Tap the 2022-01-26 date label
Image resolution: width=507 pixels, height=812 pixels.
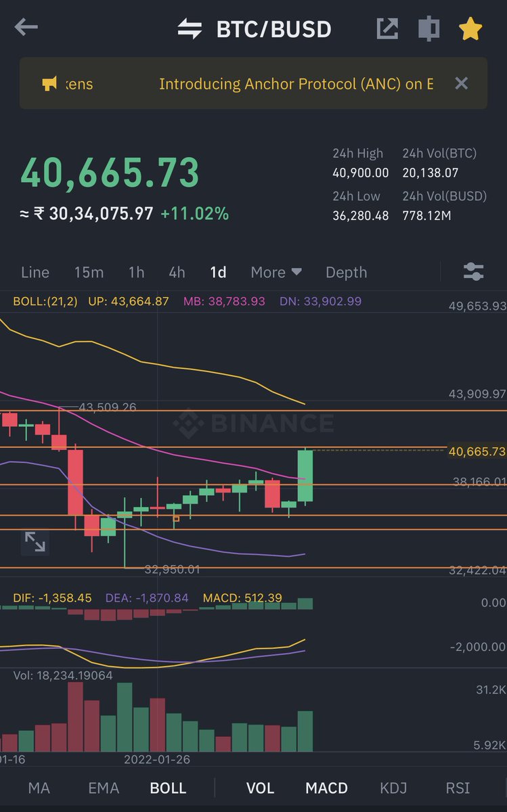pyautogui.click(x=157, y=759)
